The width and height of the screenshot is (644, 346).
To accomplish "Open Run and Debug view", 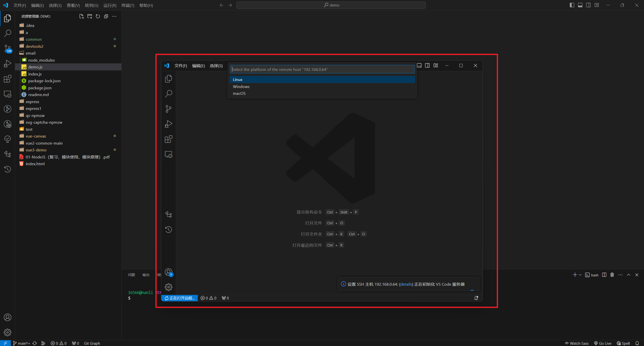I will coord(8,64).
